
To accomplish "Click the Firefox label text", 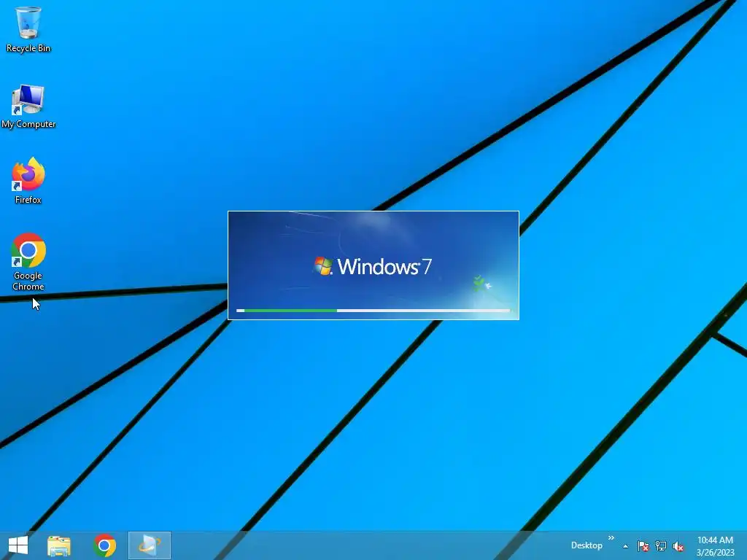I will point(28,200).
